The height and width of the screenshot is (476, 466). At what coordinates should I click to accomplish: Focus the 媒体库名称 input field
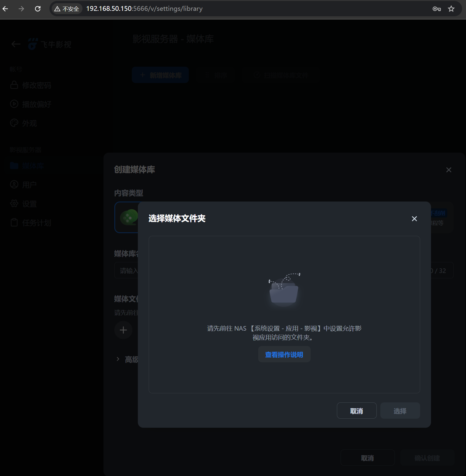click(284, 271)
